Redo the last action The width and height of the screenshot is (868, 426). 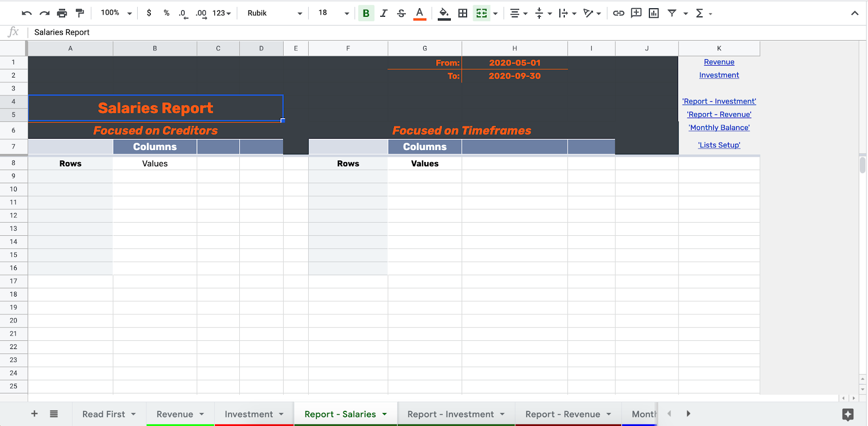(44, 13)
